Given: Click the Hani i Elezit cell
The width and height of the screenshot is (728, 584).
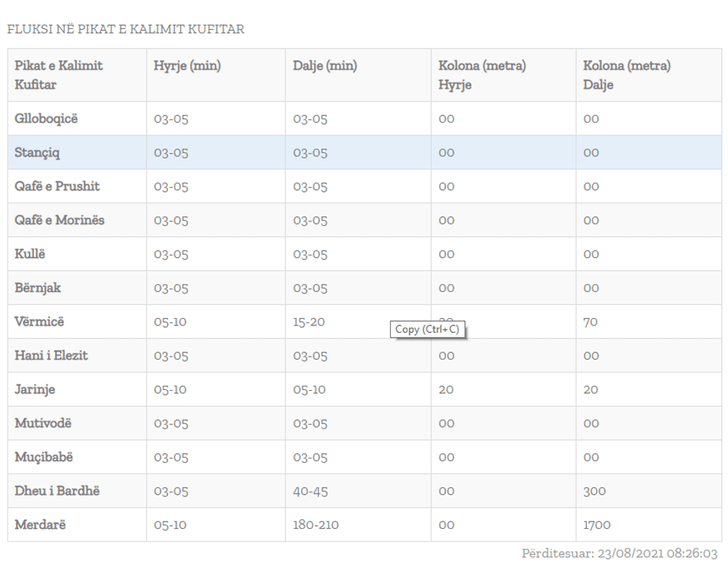Looking at the screenshot, I should (x=51, y=355).
